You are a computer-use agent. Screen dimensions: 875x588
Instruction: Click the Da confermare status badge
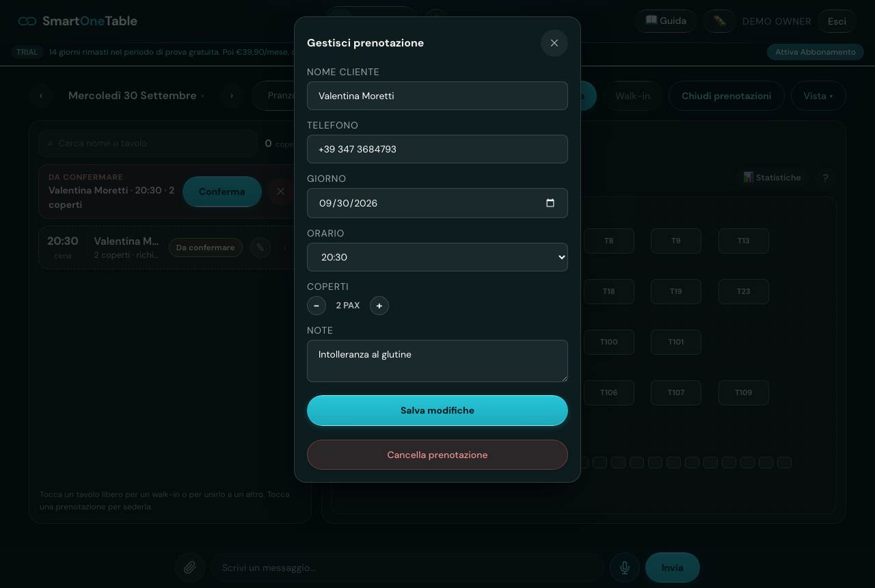[205, 248]
